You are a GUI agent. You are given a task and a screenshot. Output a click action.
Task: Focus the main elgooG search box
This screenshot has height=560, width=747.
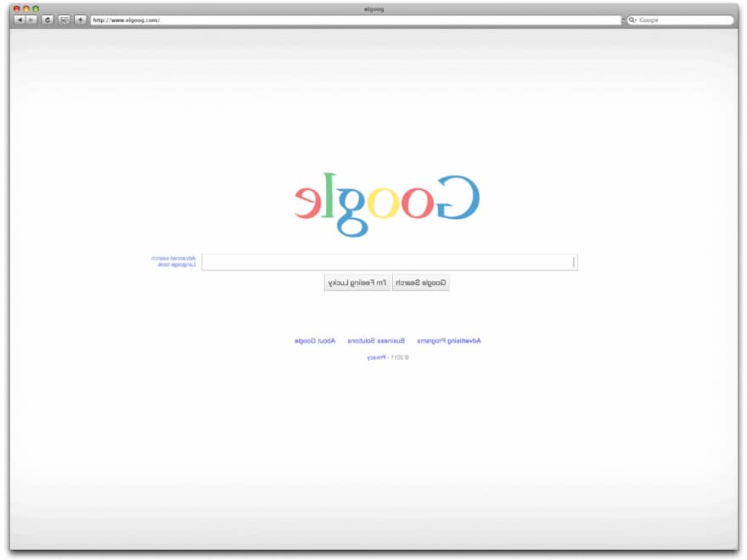pos(390,262)
